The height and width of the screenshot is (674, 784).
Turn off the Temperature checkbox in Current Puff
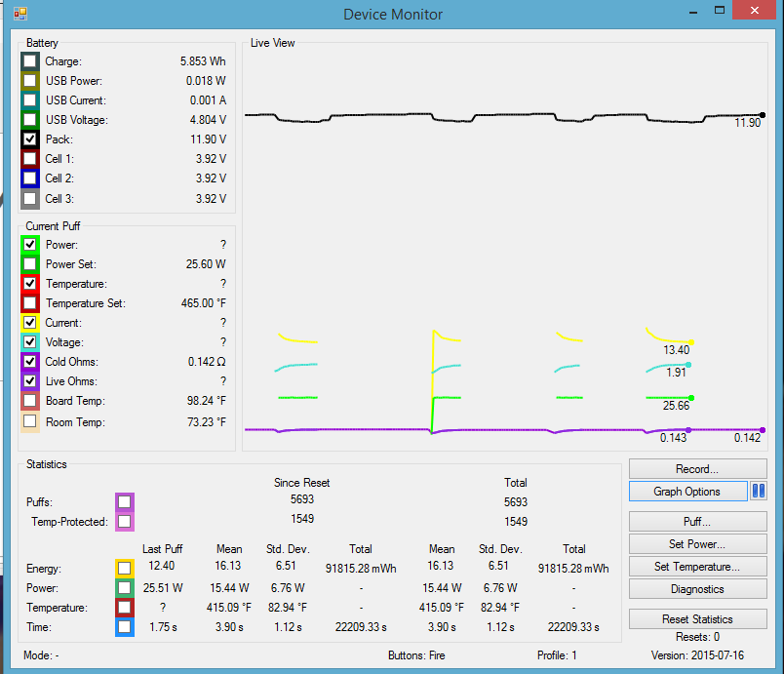(30, 284)
